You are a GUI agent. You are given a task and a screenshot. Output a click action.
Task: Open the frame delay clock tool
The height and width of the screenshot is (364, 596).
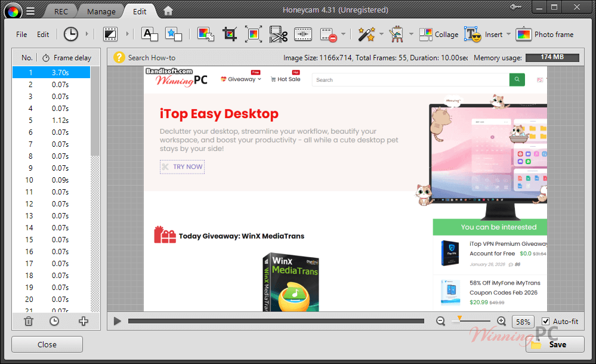(x=71, y=34)
